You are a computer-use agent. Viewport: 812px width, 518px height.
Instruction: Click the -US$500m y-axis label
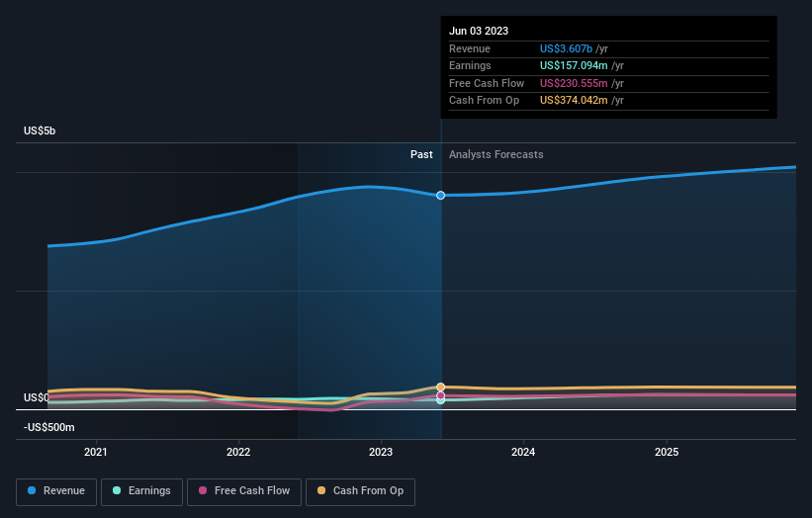tap(49, 427)
